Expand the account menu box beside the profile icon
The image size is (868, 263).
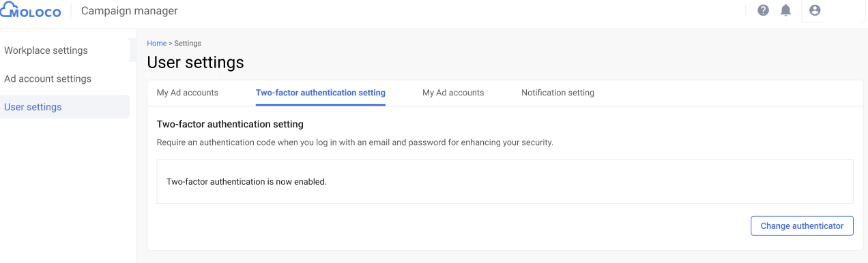[834, 11]
